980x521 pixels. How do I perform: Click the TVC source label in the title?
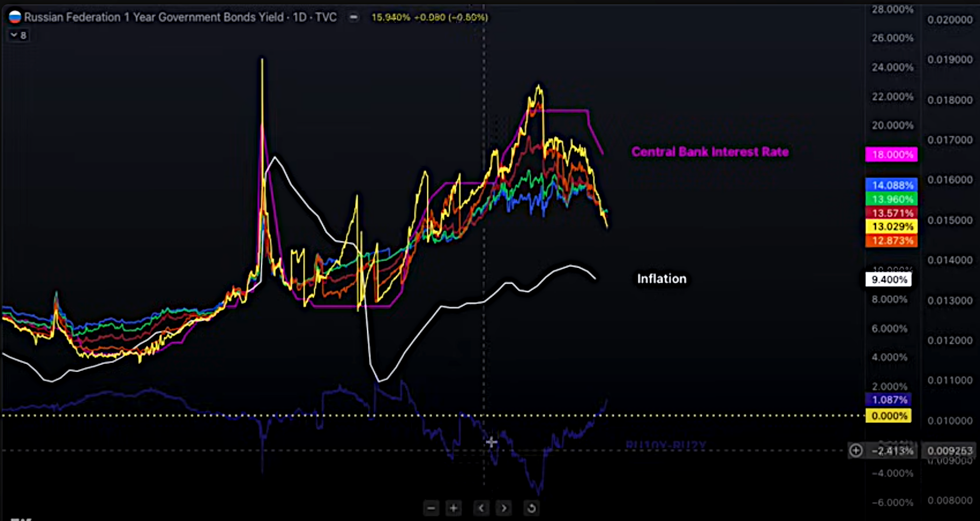[x=326, y=17]
